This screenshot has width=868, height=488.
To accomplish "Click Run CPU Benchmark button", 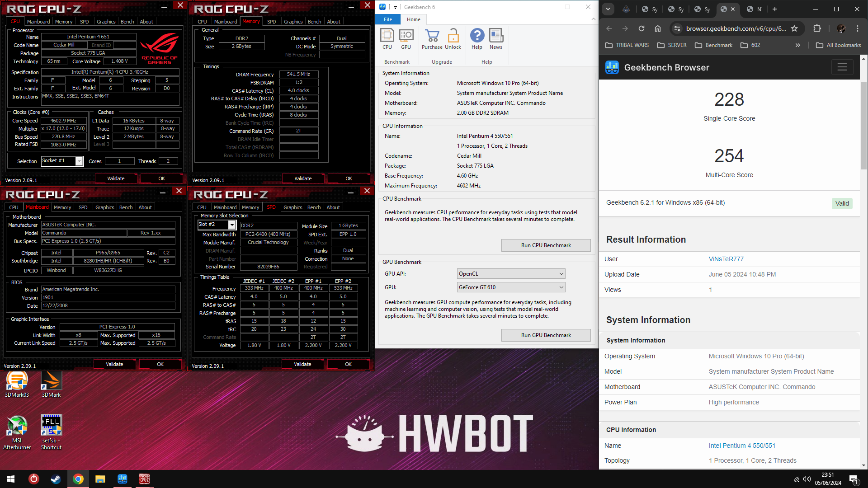I will (x=546, y=245).
